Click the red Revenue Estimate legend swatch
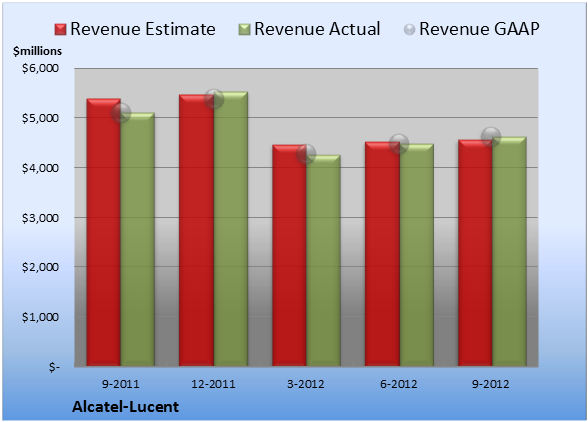588x422 pixels. [x=60, y=29]
